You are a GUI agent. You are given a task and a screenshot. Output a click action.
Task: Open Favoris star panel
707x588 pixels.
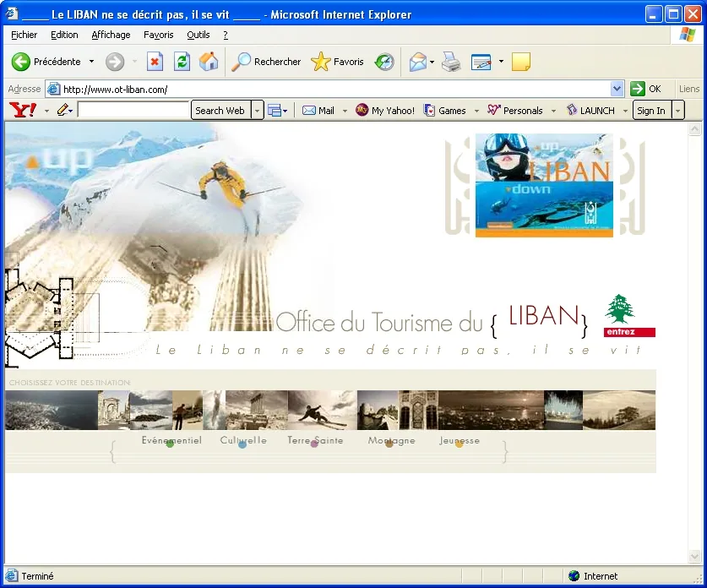tap(321, 62)
